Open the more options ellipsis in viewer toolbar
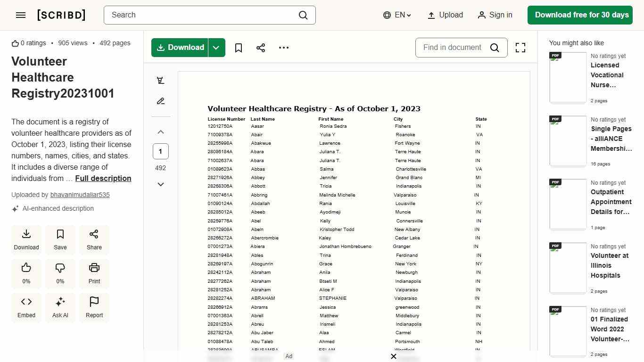This screenshot has width=644, height=362. coord(283,48)
